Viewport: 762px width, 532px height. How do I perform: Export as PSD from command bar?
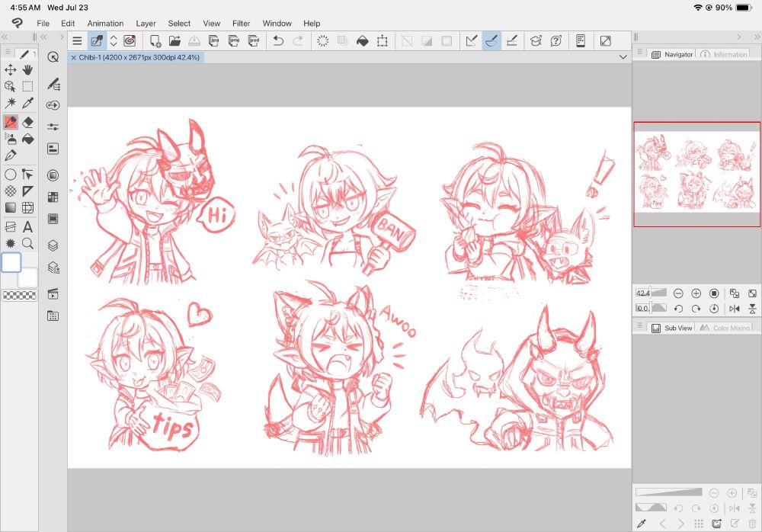pos(254,41)
